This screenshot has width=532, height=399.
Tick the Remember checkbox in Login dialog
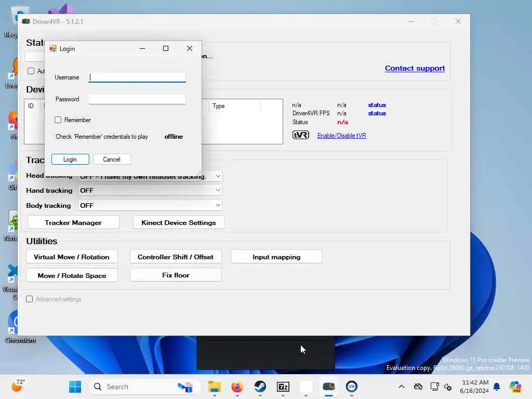click(58, 120)
